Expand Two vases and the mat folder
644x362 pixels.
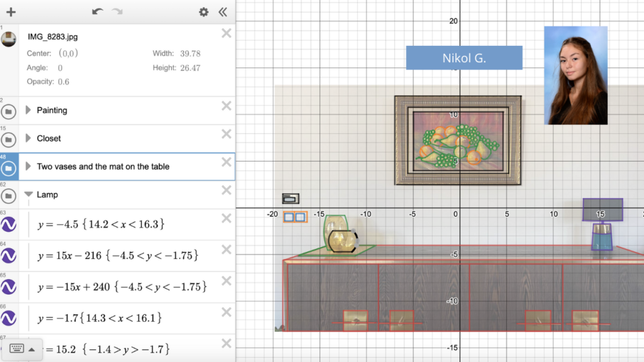(x=28, y=166)
